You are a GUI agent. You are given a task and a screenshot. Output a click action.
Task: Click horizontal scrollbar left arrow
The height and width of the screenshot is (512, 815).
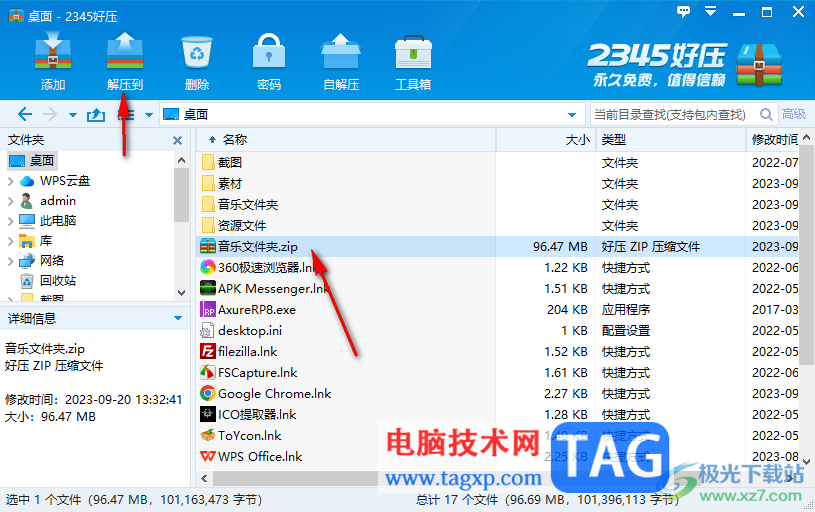click(204, 478)
